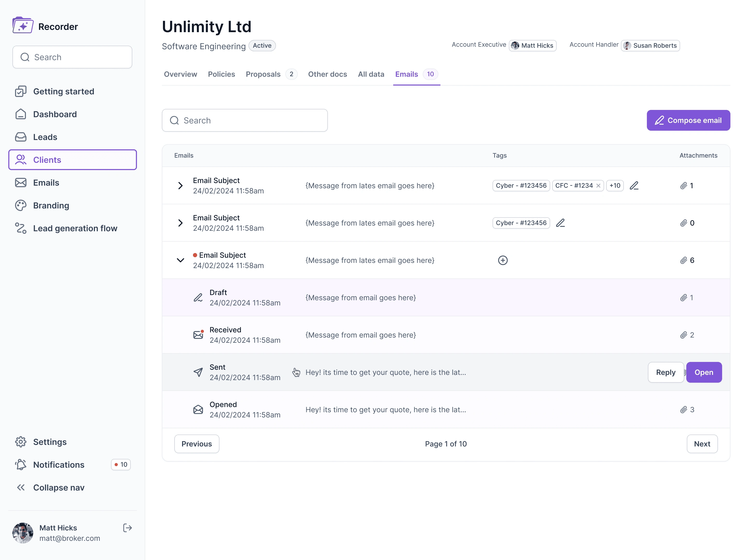Click the Opened envelope icon
Image resolution: width=747 pixels, height=560 pixels.
[x=198, y=409]
